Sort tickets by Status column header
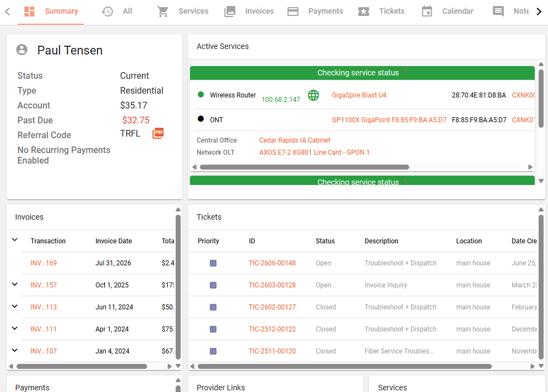Screen dimensions: 548x392 coord(325,241)
